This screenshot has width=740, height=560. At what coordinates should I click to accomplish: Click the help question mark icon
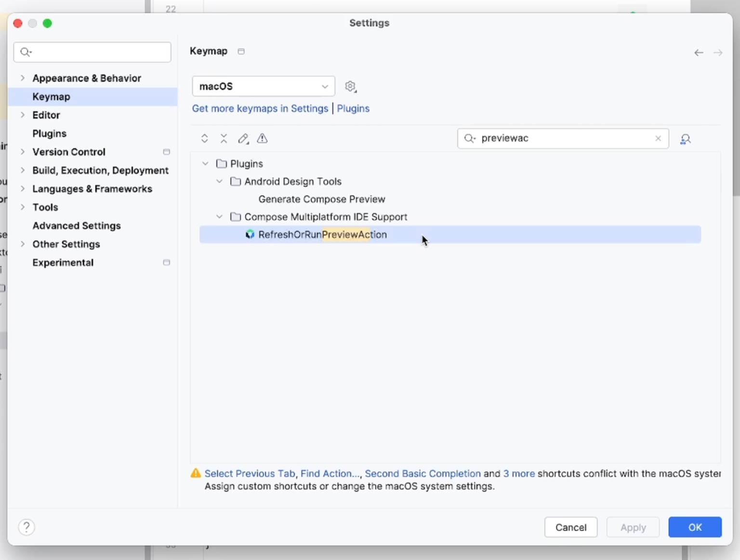26,527
